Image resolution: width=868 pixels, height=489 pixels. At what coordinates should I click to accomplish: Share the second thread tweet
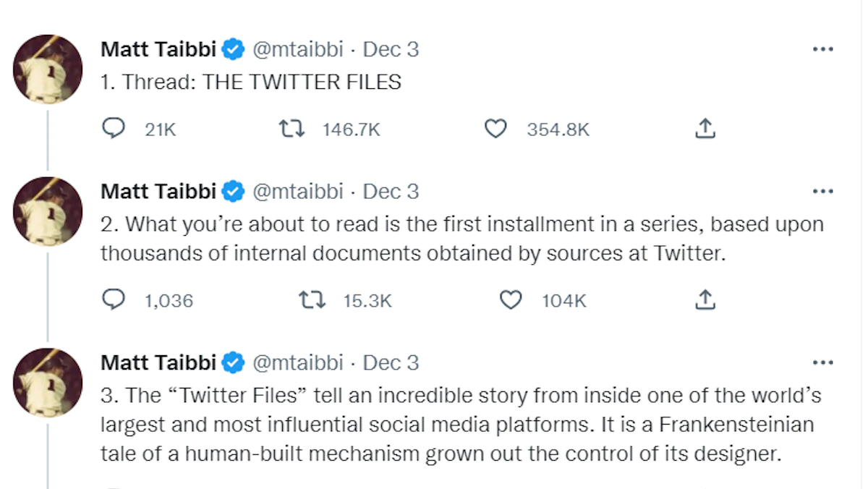tap(705, 300)
